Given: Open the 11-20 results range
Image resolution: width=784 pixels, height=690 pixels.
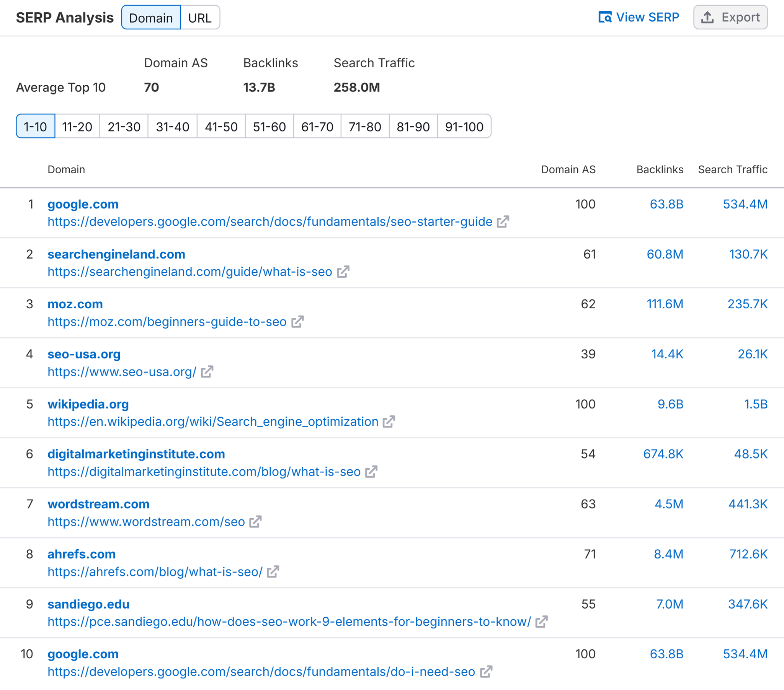Looking at the screenshot, I should click(77, 127).
